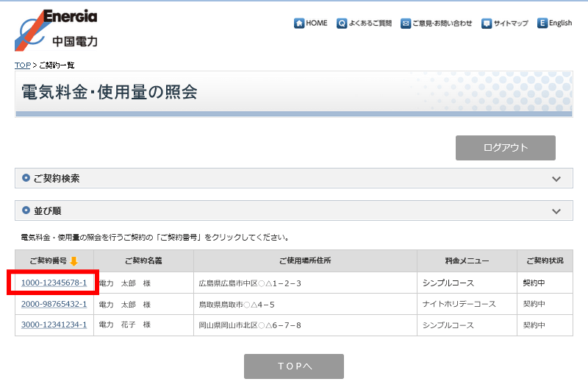Viewport: 588px width, 390px height.
Task: Click the E icon beside English
Action: 542,24
